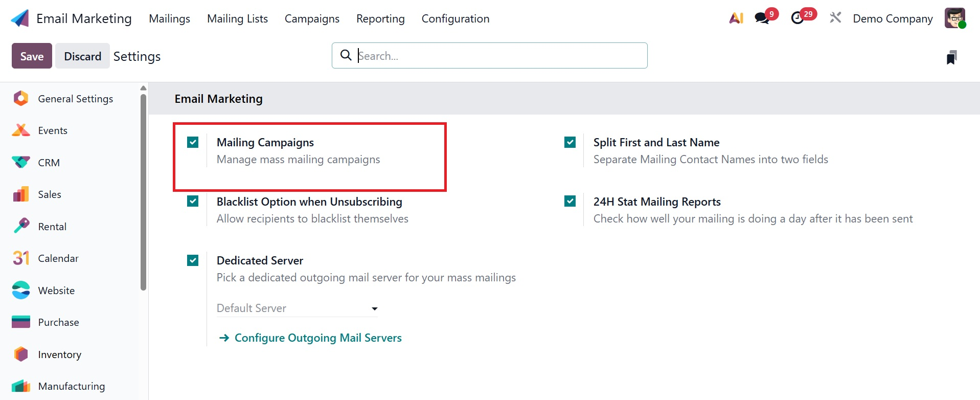The height and width of the screenshot is (400, 980).
Task: Click the Email Marketing app logo icon
Action: (20, 18)
